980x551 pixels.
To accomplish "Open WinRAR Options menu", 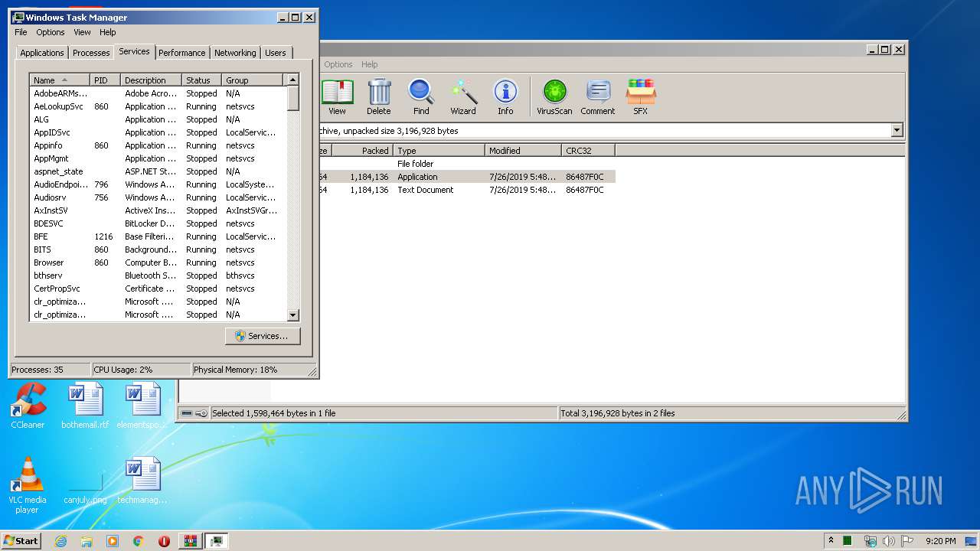I will click(338, 64).
